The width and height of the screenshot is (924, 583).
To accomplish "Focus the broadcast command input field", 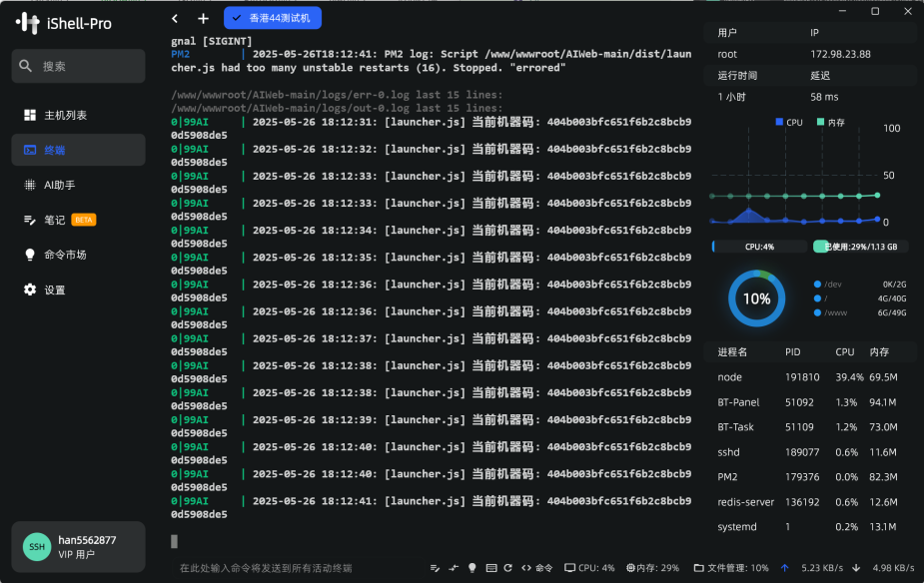I will [x=298, y=568].
